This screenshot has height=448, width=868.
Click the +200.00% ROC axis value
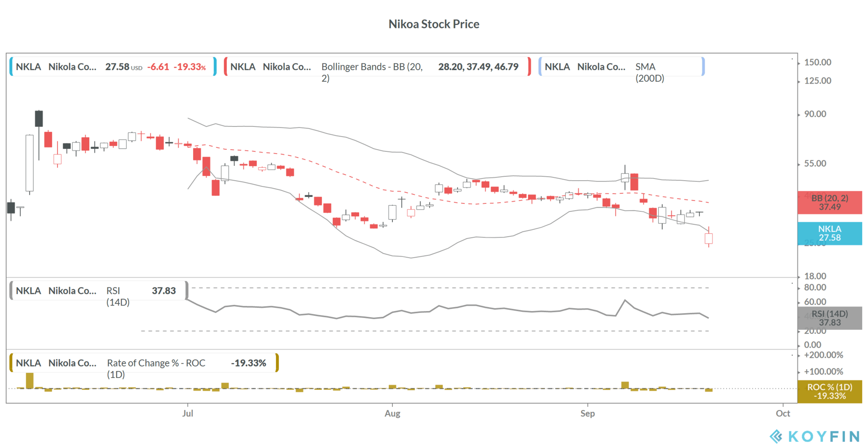pyautogui.click(x=823, y=355)
